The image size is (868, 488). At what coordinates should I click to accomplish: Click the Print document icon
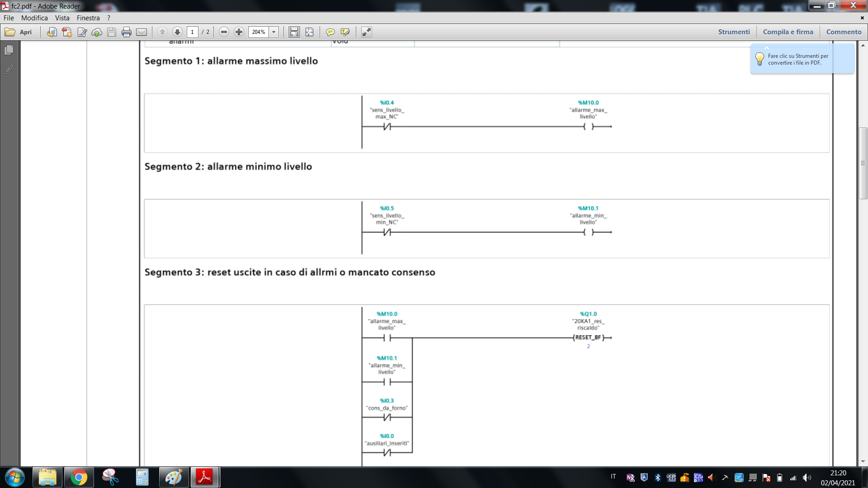(x=127, y=32)
